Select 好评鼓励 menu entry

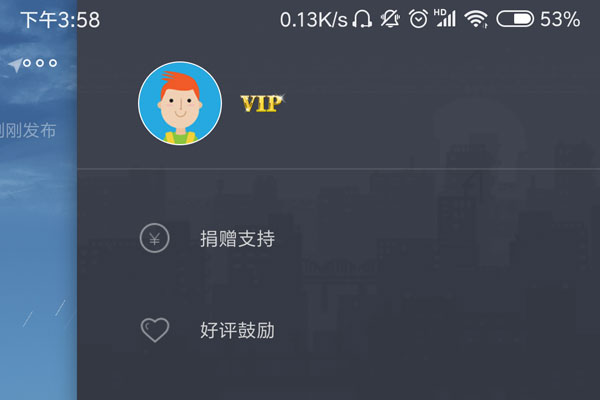(x=237, y=330)
